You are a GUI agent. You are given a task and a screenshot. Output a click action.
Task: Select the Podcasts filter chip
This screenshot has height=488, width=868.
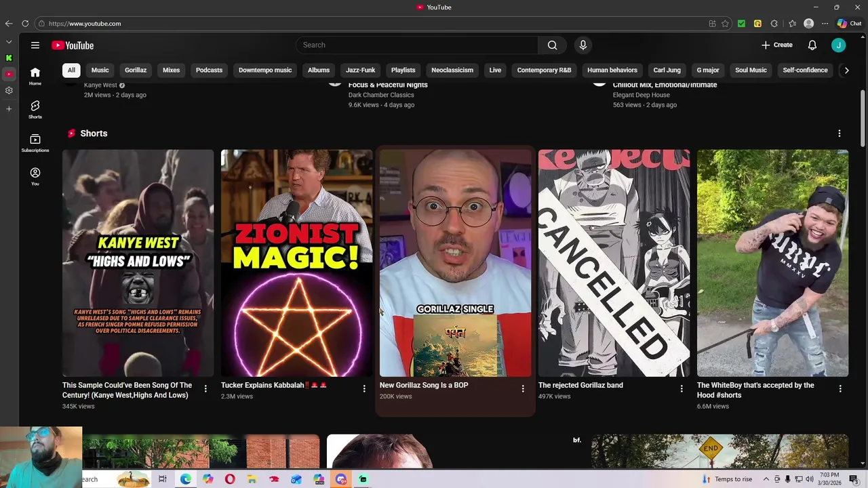[x=209, y=70]
